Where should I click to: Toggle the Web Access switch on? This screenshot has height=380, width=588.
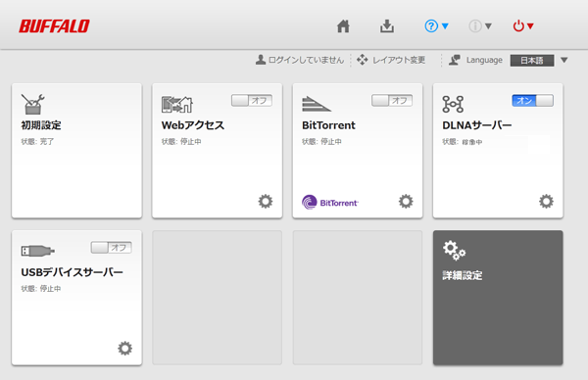[252, 101]
